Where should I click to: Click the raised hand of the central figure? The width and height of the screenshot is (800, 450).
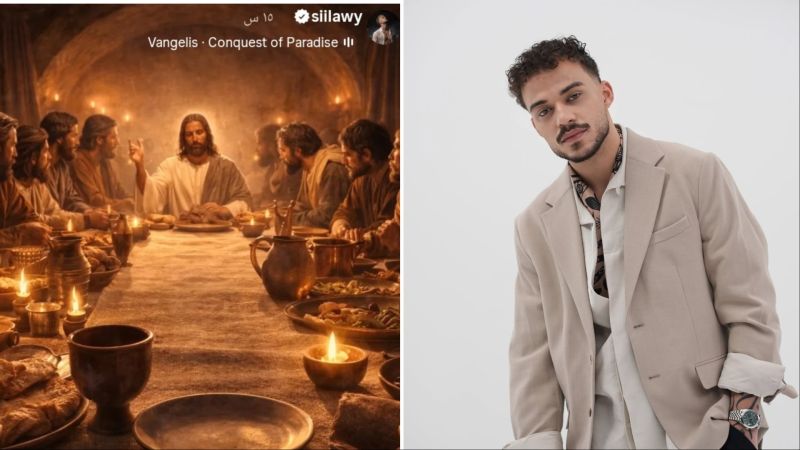click(x=136, y=152)
